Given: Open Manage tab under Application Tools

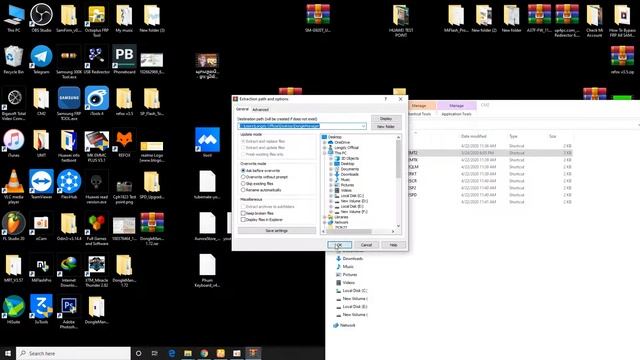Looking at the screenshot, I should (x=456, y=106).
